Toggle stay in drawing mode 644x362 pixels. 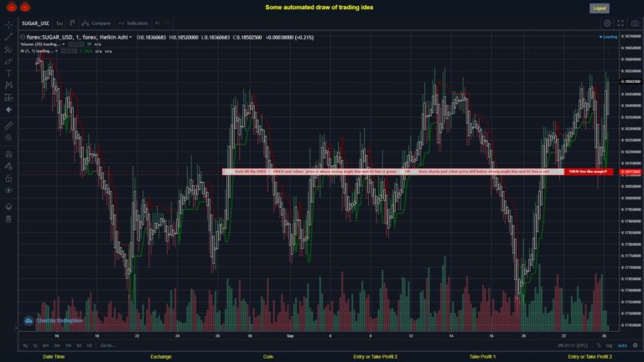pos(8,166)
